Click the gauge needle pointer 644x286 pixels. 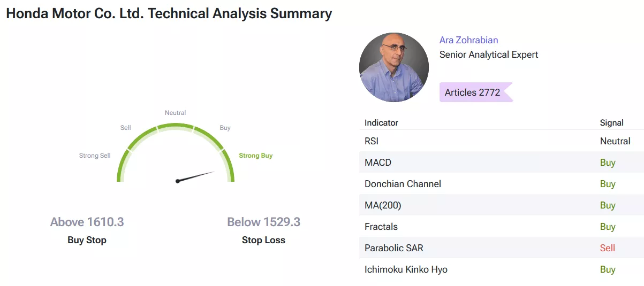(195, 177)
